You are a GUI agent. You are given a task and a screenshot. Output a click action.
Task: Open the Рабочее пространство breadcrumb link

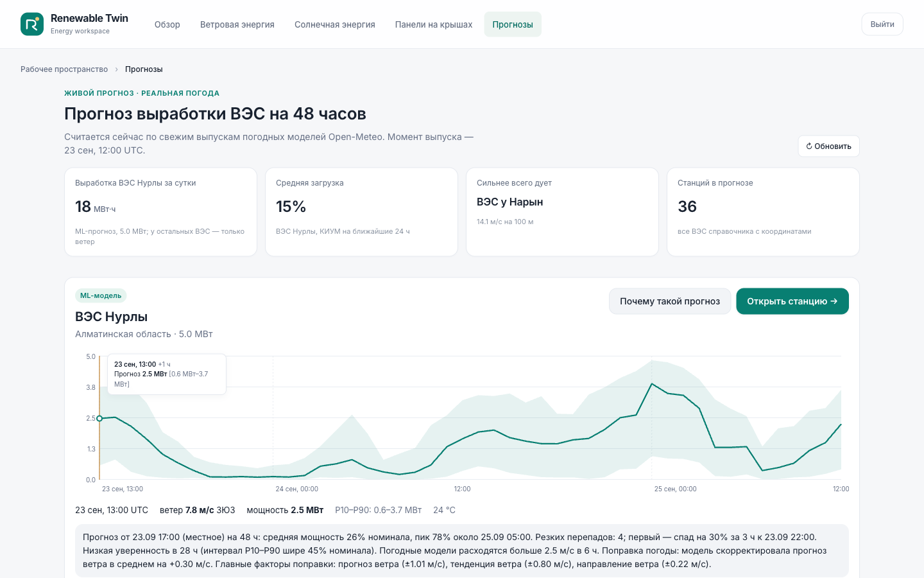tap(64, 69)
